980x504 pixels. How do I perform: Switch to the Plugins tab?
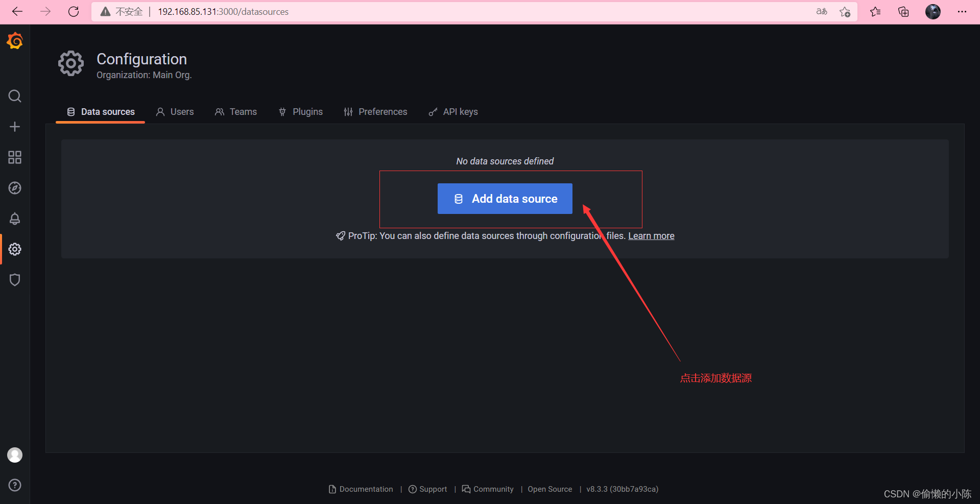pos(300,112)
